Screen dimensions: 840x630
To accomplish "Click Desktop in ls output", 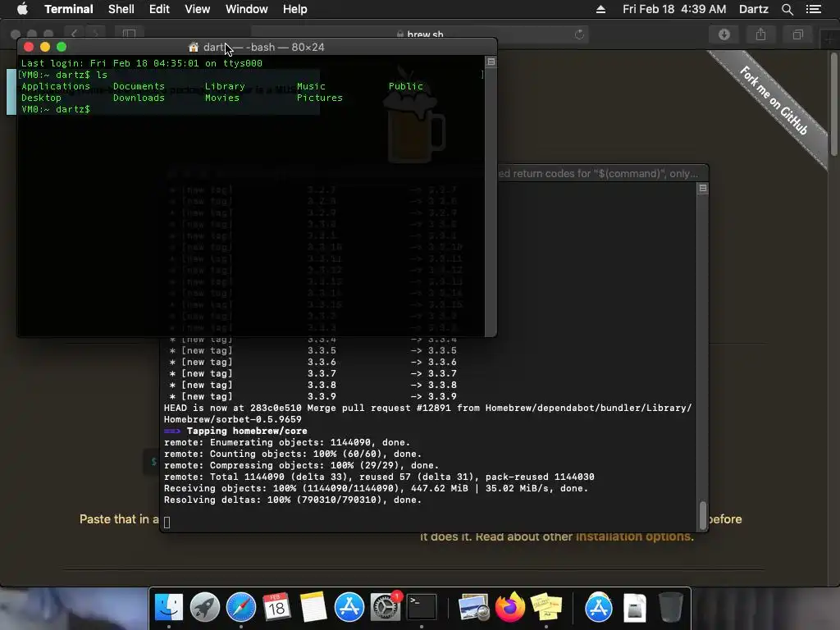I will [x=41, y=98].
